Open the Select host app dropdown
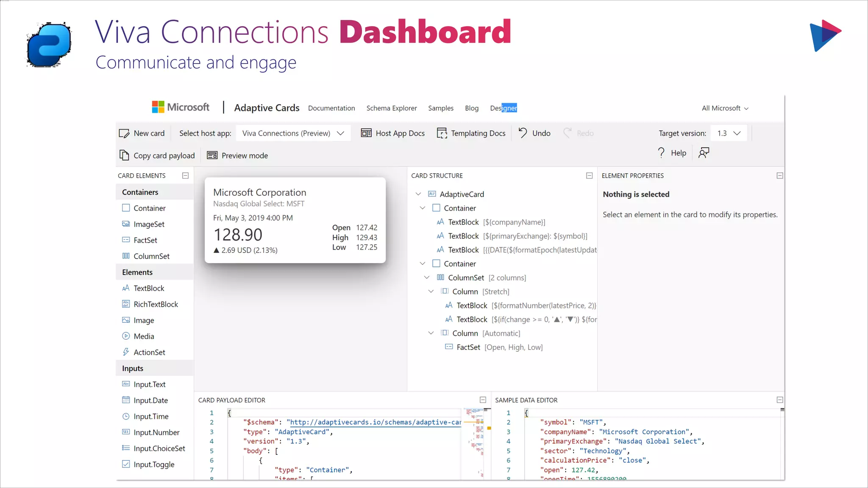The height and width of the screenshot is (488, 868). (293, 133)
